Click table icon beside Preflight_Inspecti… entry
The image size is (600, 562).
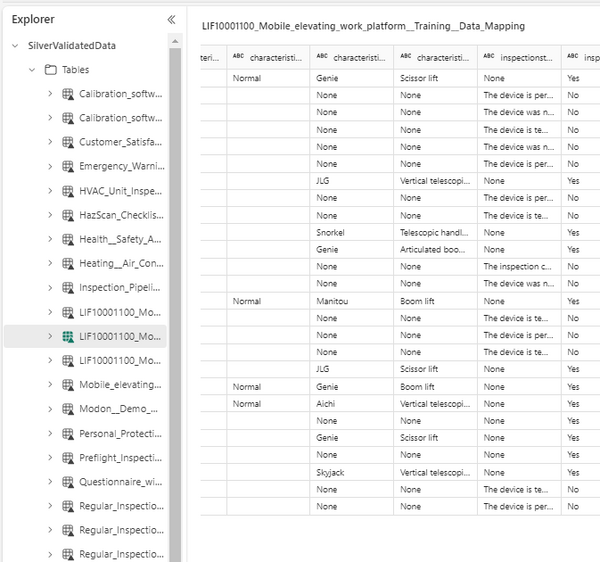tap(68, 457)
